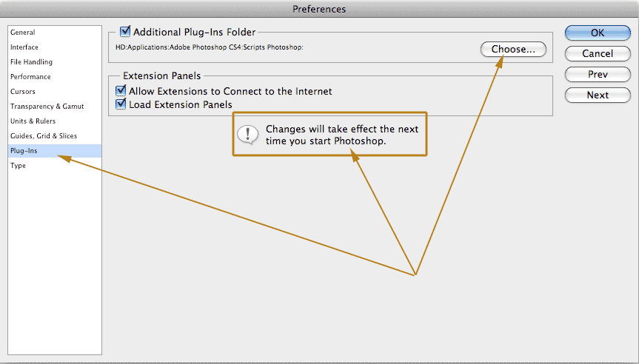This screenshot has width=639, height=364.
Task: Go to previous pane with Prev
Action: (597, 74)
